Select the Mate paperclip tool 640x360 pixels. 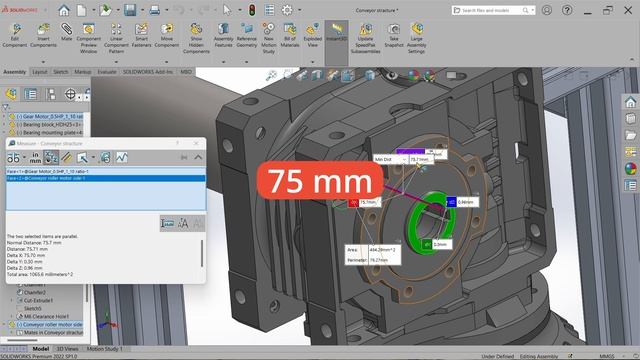pos(66,33)
